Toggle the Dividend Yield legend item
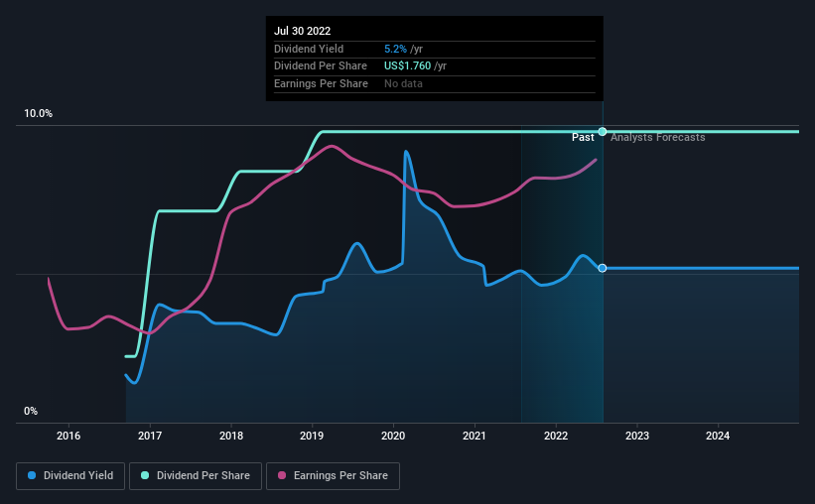This screenshot has height=504, width=815. (70, 476)
